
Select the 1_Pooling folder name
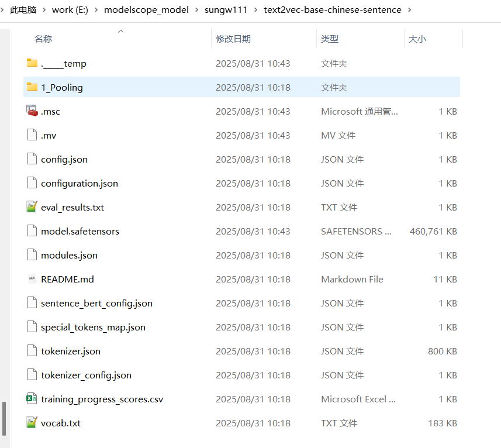tap(62, 88)
